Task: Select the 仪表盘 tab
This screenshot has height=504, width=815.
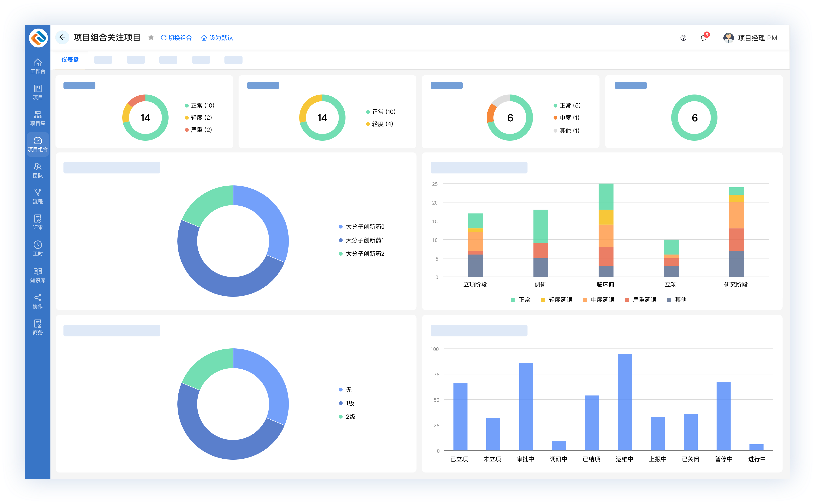Action: 70,60
